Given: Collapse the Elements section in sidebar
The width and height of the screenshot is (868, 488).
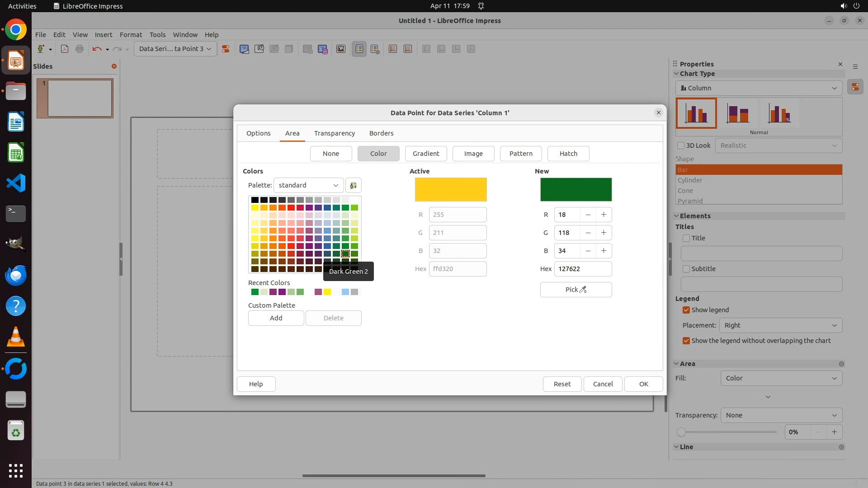Looking at the screenshot, I should pyautogui.click(x=677, y=216).
